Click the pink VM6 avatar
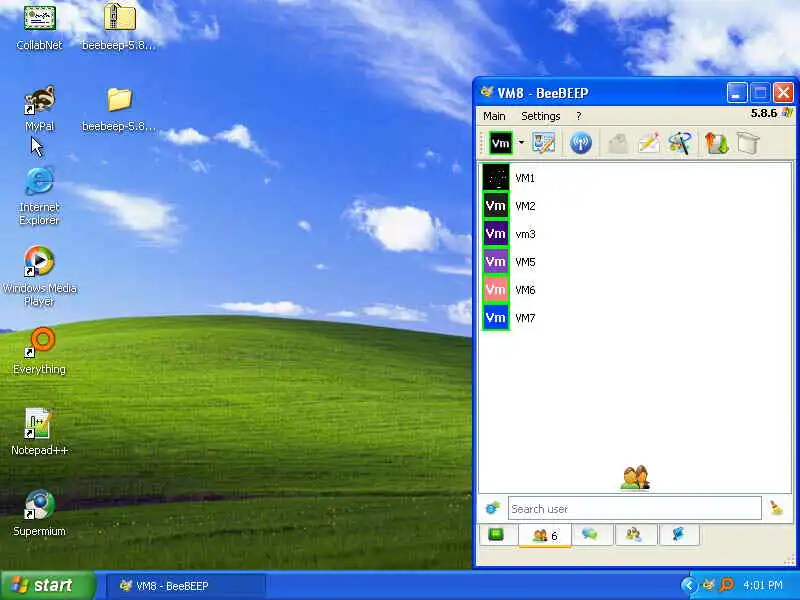This screenshot has width=800, height=600. pos(495,290)
